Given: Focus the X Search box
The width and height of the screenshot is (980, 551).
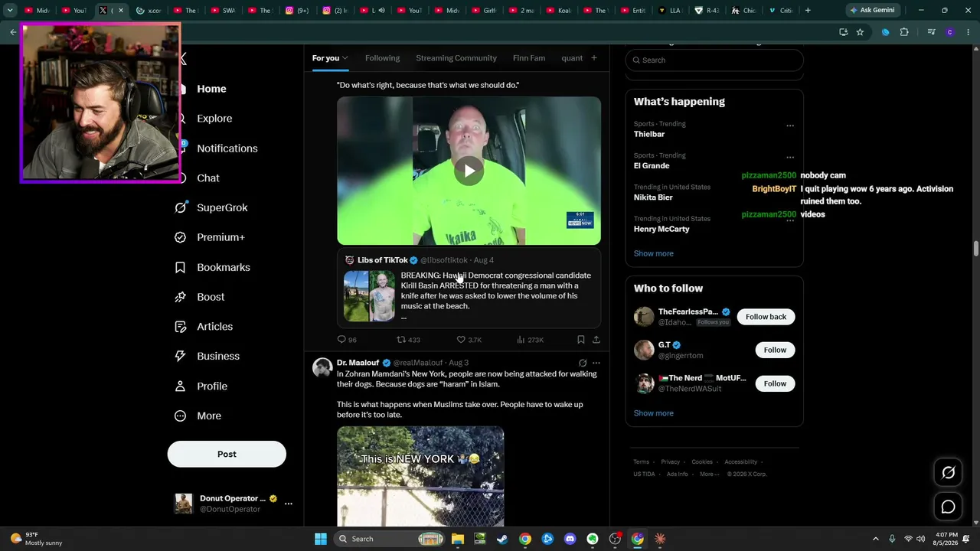Looking at the screenshot, I should pyautogui.click(x=714, y=60).
